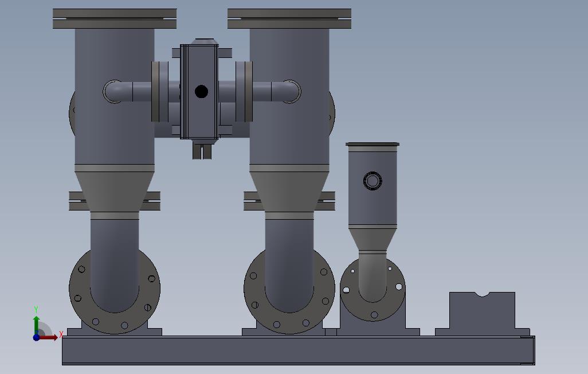This screenshot has width=588, height=374.
Task: Select the long base skid beam of the model
Action: [x=299, y=350]
